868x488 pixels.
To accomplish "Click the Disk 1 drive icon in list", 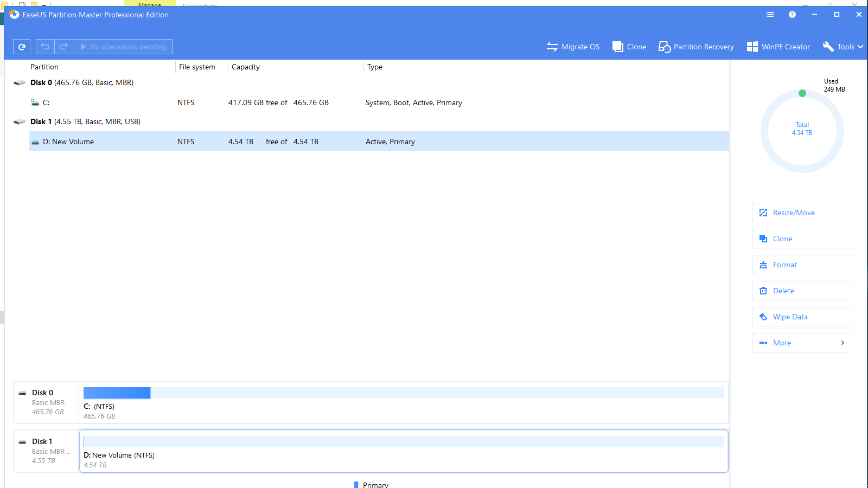I will click(x=20, y=121).
